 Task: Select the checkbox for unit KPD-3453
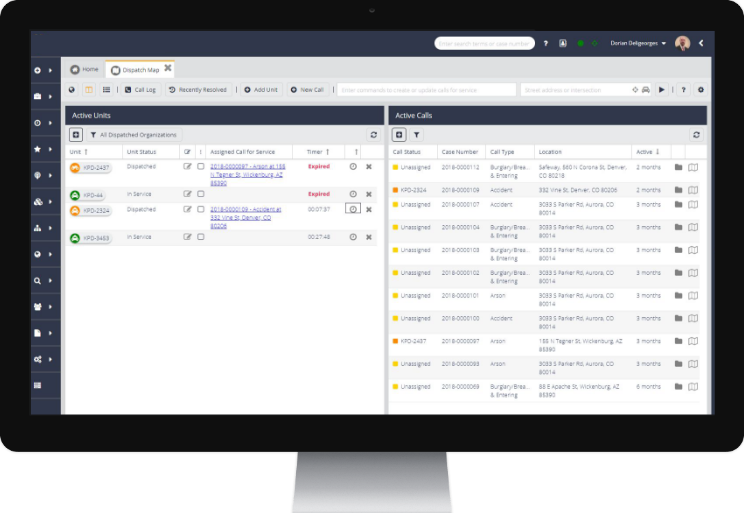[x=201, y=237]
